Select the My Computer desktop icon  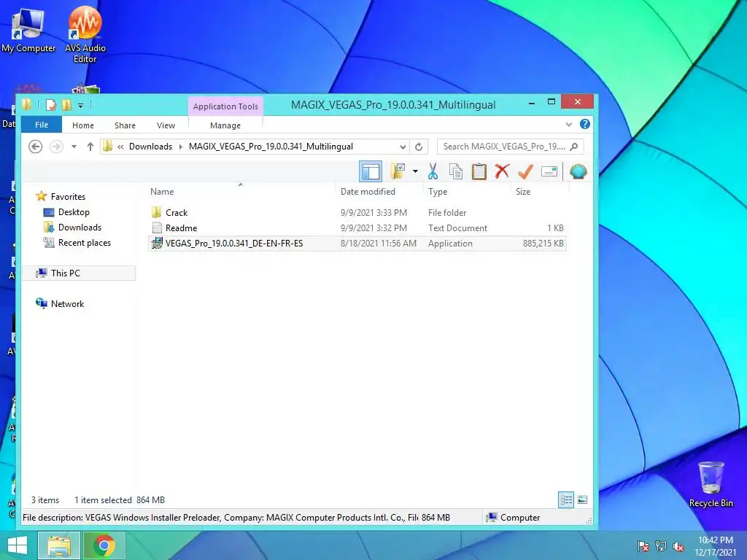(28, 29)
